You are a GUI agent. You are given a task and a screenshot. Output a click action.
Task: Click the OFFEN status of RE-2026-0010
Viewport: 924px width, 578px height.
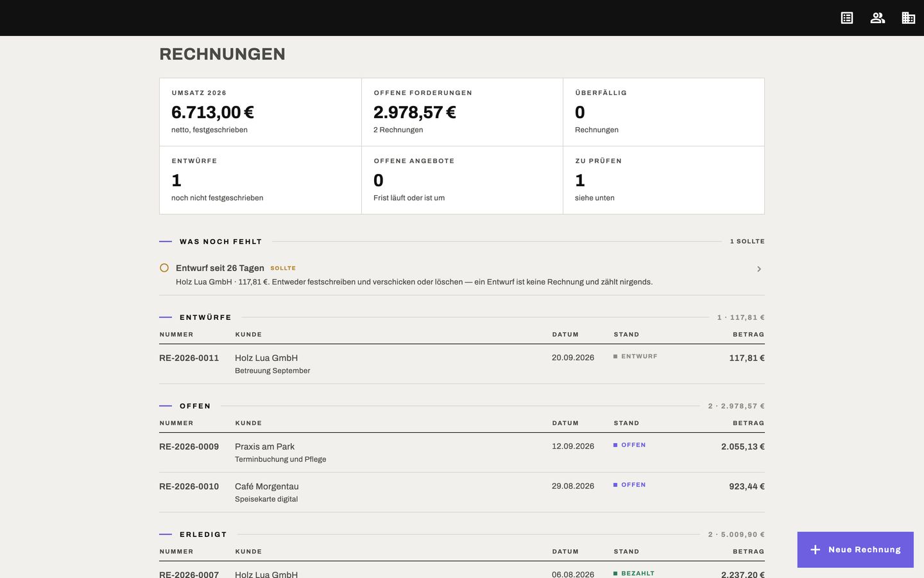[x=629, y=485]
